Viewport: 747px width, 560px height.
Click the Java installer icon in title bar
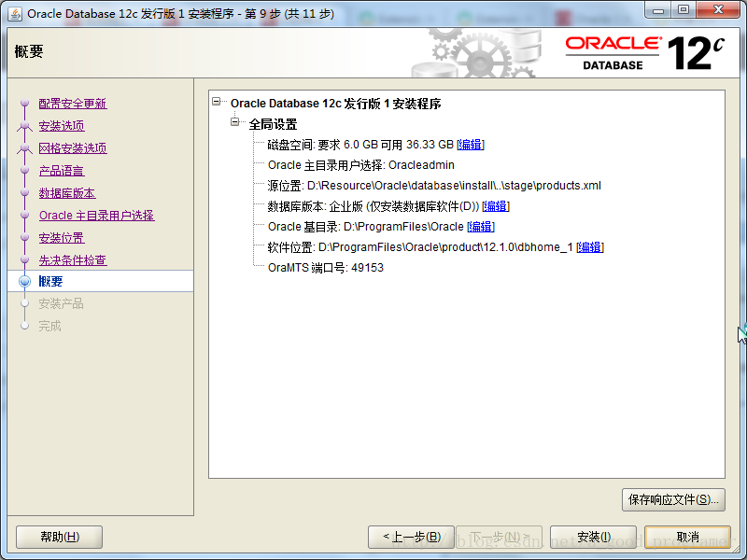click(x=15, y=13)
